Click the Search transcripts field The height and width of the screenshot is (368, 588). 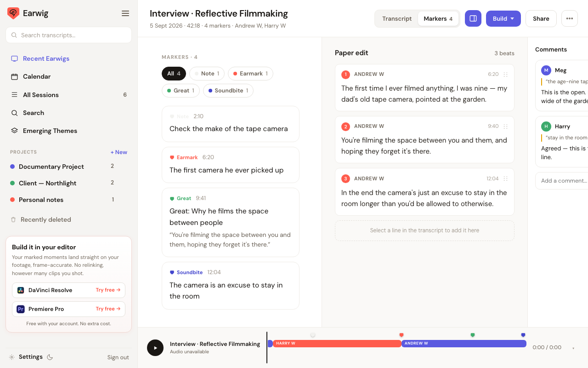click(69, 35)
